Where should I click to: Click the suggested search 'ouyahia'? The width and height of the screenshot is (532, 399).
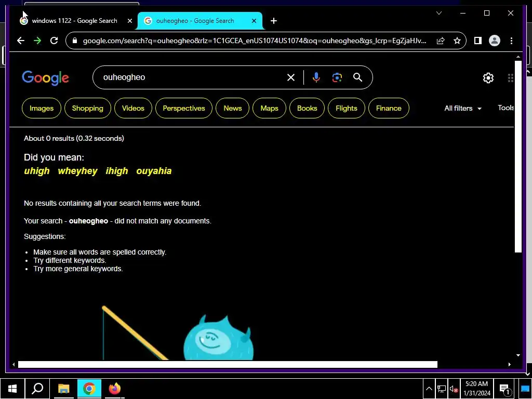click(154, 171)
